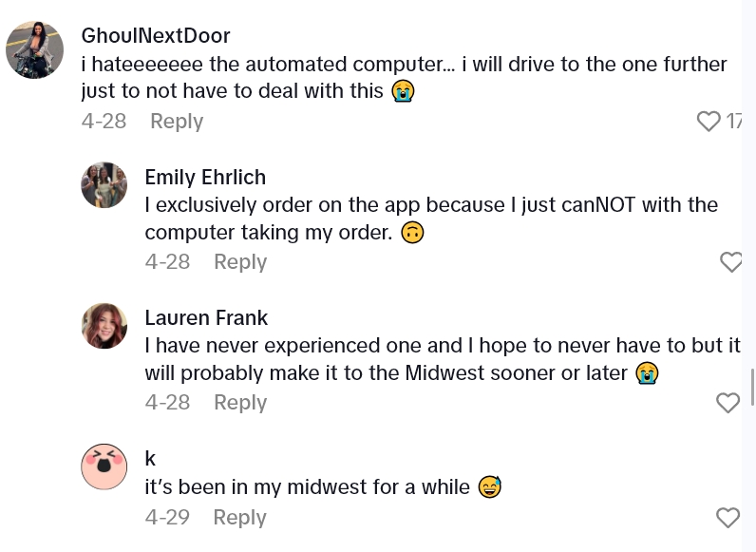This screenshot has width=756, height=552.
Task: Like k's reply with the heart icon
Action: tap(728, 518)
